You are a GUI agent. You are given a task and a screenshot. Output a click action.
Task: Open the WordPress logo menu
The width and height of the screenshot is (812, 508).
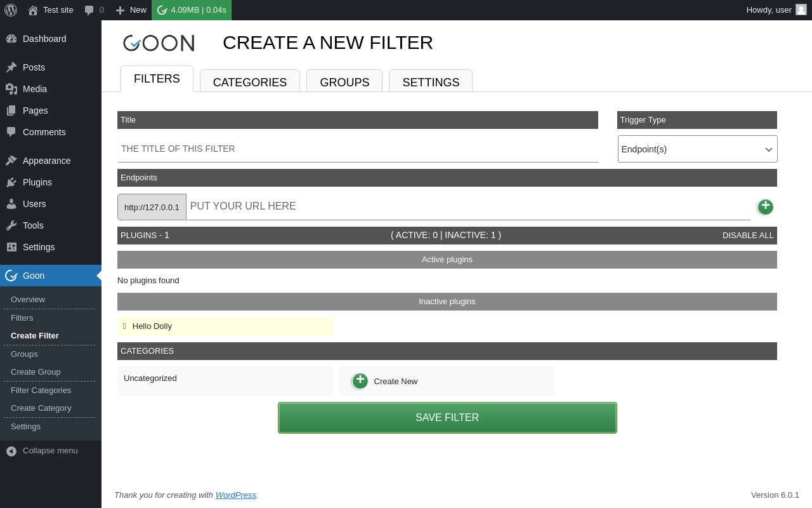(x=11, y=10)
